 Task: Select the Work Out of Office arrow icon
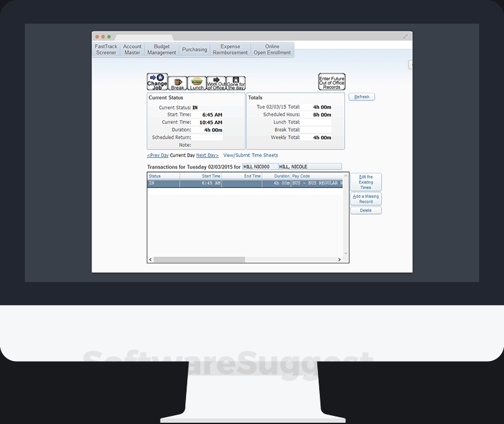[x=216, y=81]
